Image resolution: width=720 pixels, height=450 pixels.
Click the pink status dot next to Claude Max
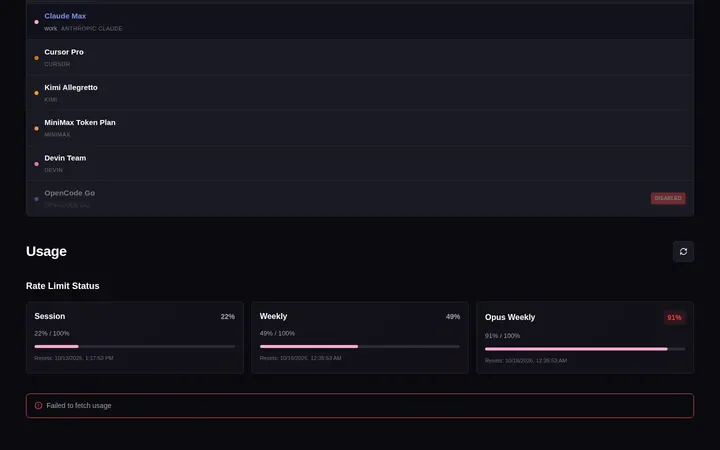pos(36,22)
